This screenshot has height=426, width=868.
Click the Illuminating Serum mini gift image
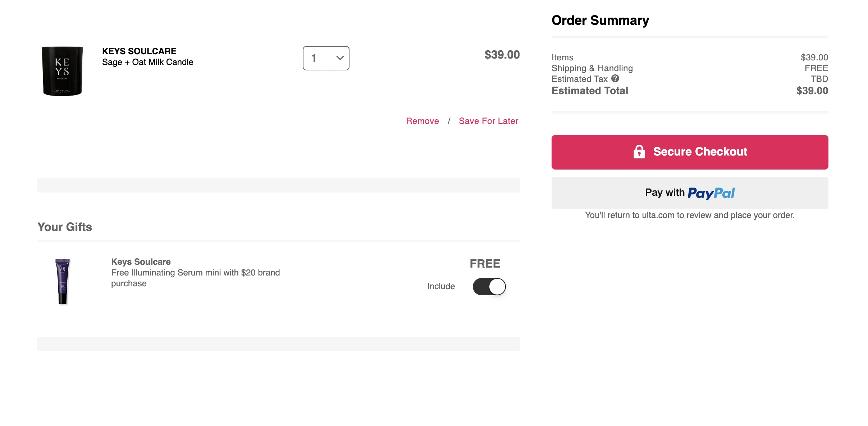click(63, 281)
